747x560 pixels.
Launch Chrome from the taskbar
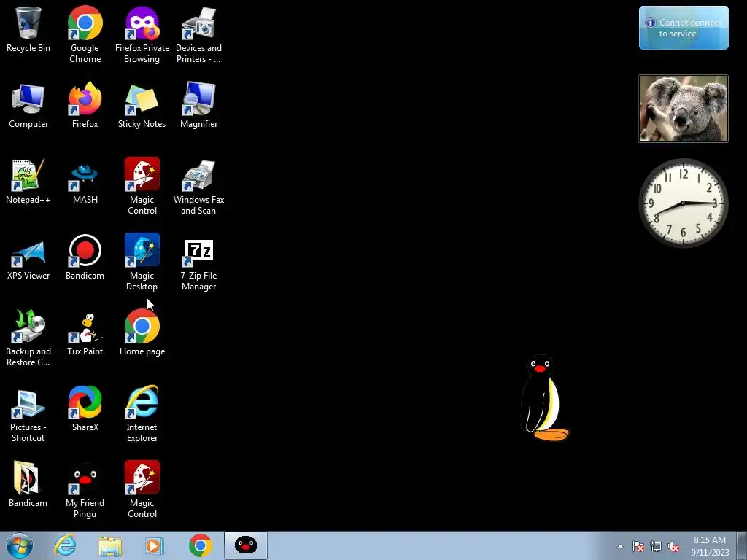click(201, 545)
